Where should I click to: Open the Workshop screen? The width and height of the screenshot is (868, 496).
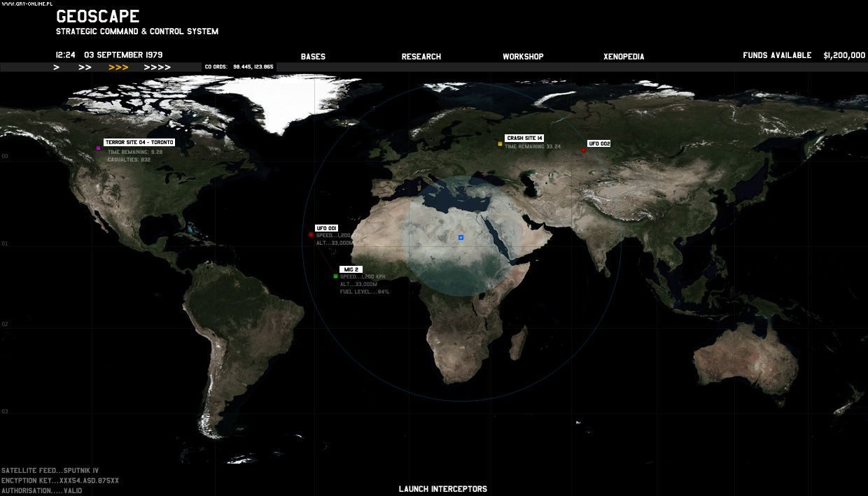tap(523, 57)
